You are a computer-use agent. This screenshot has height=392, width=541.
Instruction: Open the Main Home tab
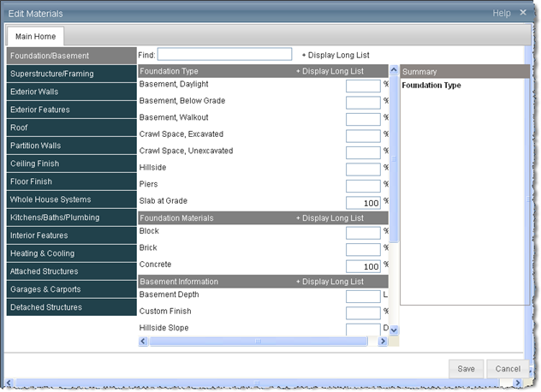click(35, 36)
